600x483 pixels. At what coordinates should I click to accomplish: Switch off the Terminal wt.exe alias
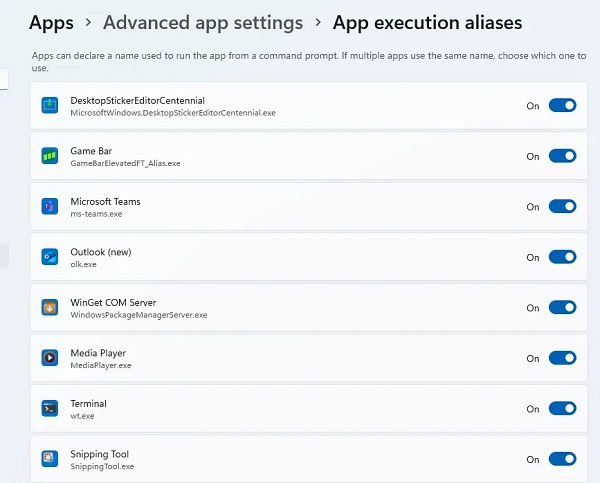click(x=562, y=408)
